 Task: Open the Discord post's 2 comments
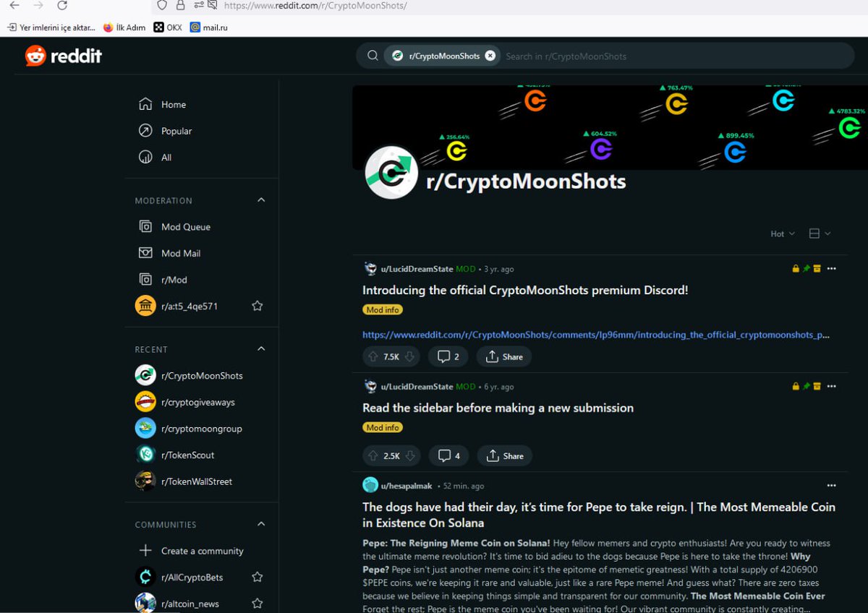(448, 356)
